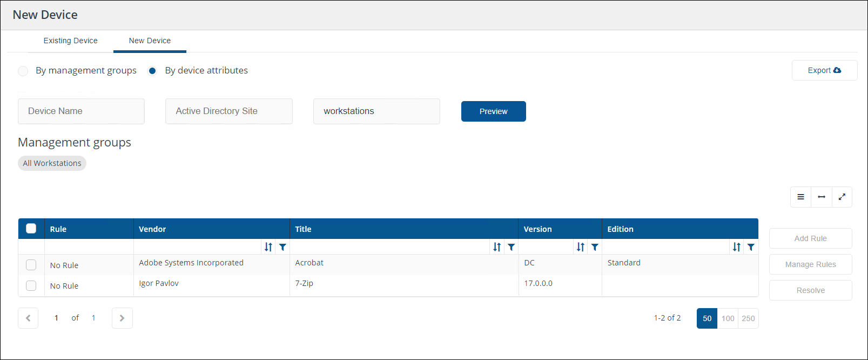
Task: Toggle the select-all header checkbox
Action: pos(31,229)
